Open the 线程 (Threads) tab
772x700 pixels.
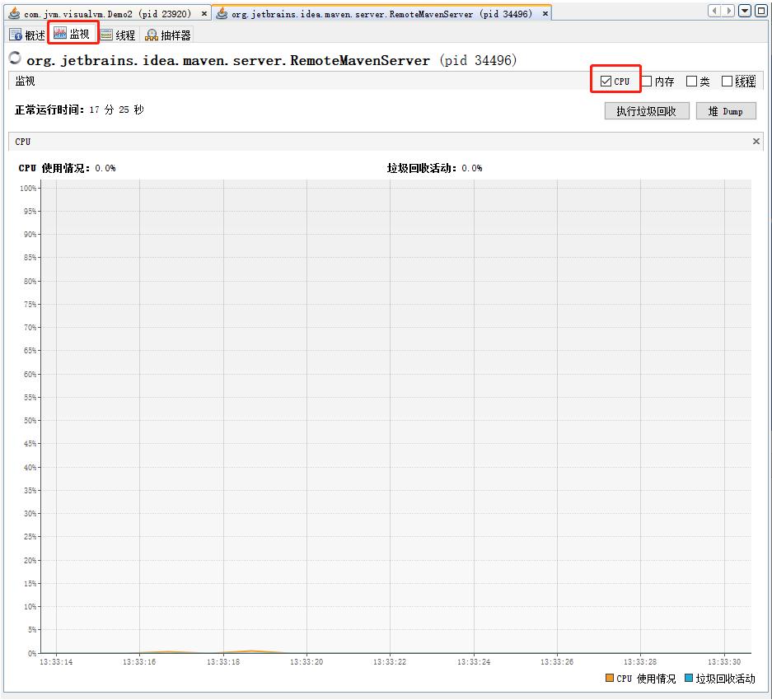click(118, 35)
